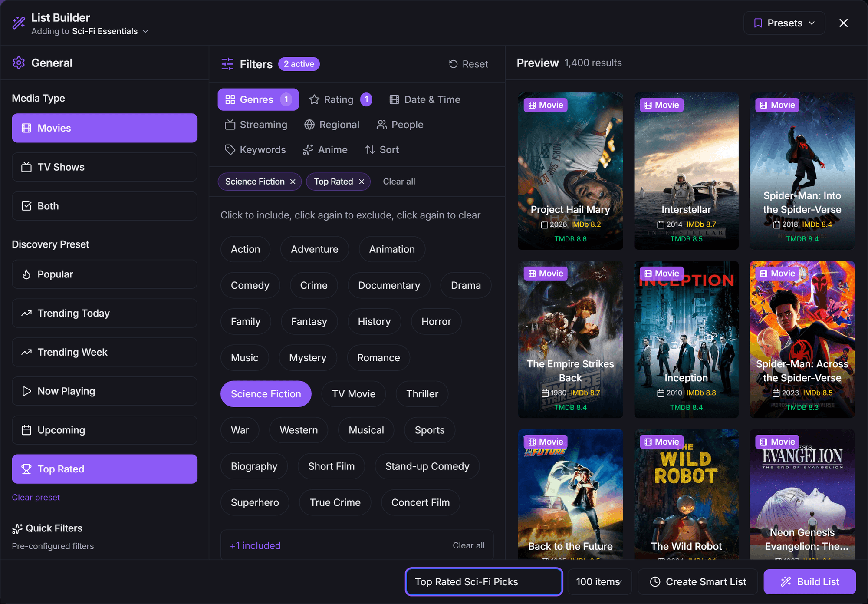Select TV Shows media type
The height and width of the screenshot is (604, 868).
[105, 167]
